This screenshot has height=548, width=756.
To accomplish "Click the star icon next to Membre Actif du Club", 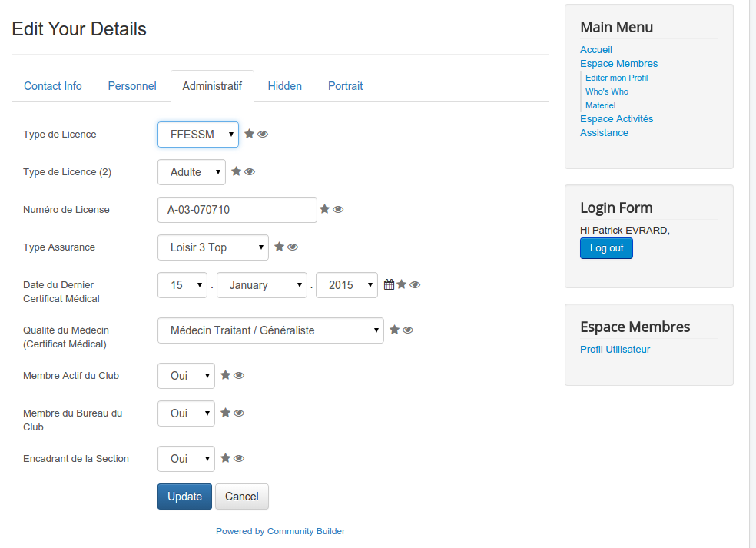I will pyautogui.click(x=225, y=375).
